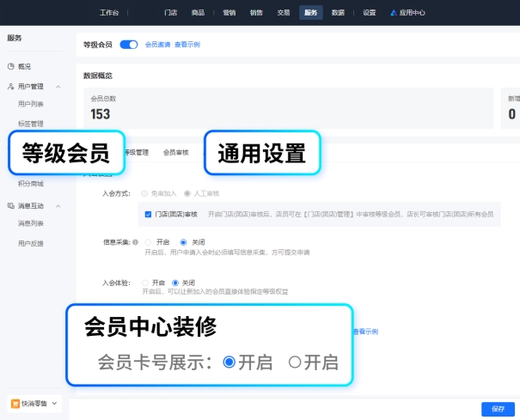Click the 应用中心 logo icon in top bar

[x=393, y=13]
